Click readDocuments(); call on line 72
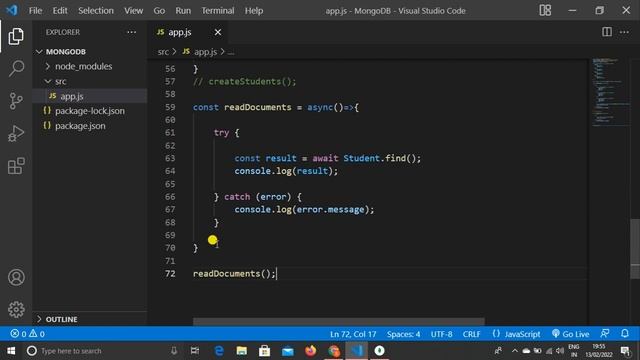Image resolution: width=640 pixels, height=360 pixels. (x=234, y=273)
